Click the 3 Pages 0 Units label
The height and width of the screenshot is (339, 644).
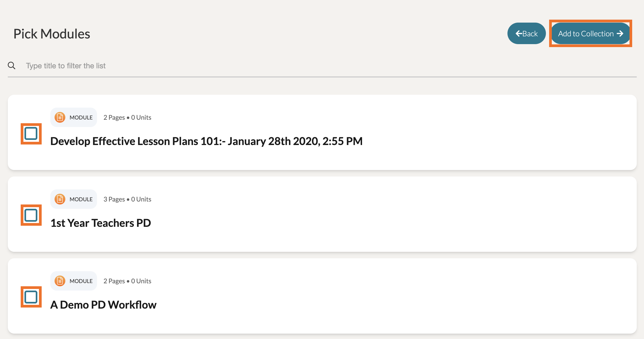click(127, 199)
